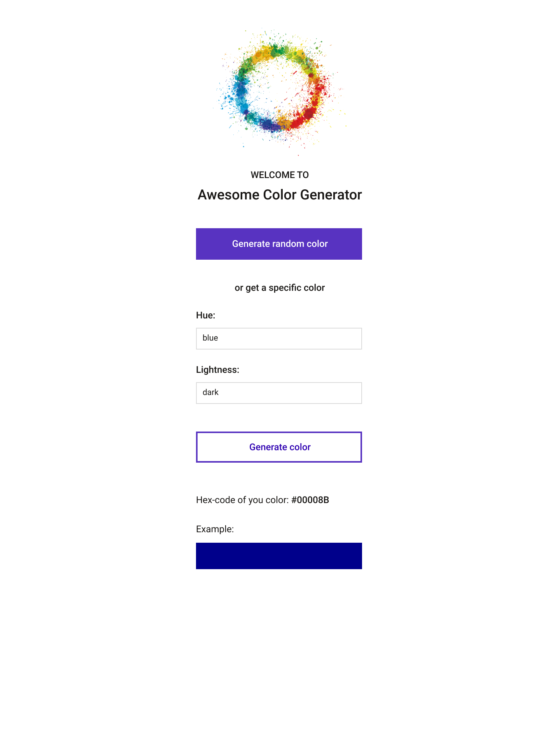Screen dimensions: 560x734
Task: Click the outlined Generate color control
Action: (278, 447)
